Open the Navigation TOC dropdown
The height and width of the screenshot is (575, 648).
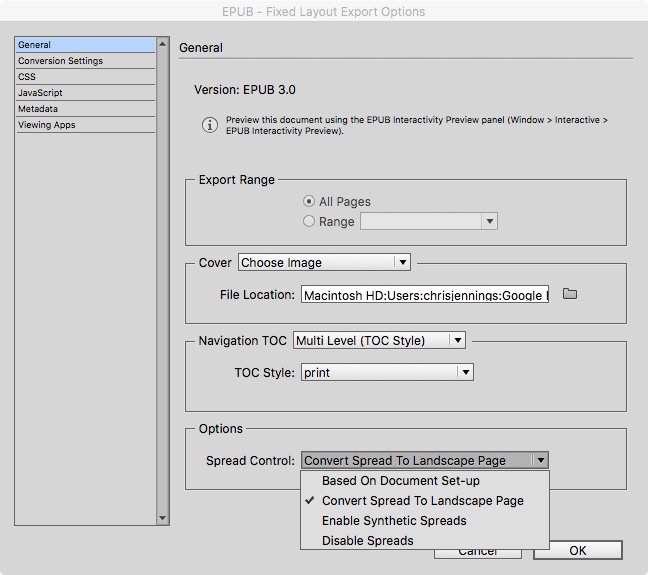[379, 340]
